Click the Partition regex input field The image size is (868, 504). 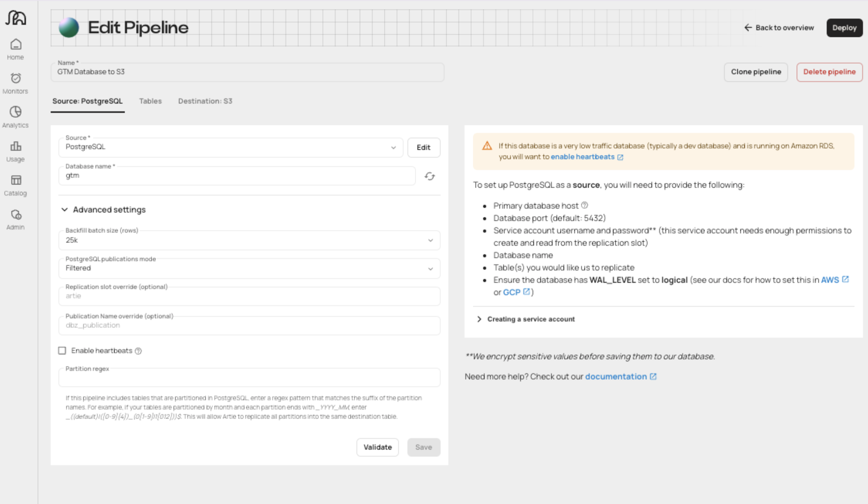click(x=249, y=378)
